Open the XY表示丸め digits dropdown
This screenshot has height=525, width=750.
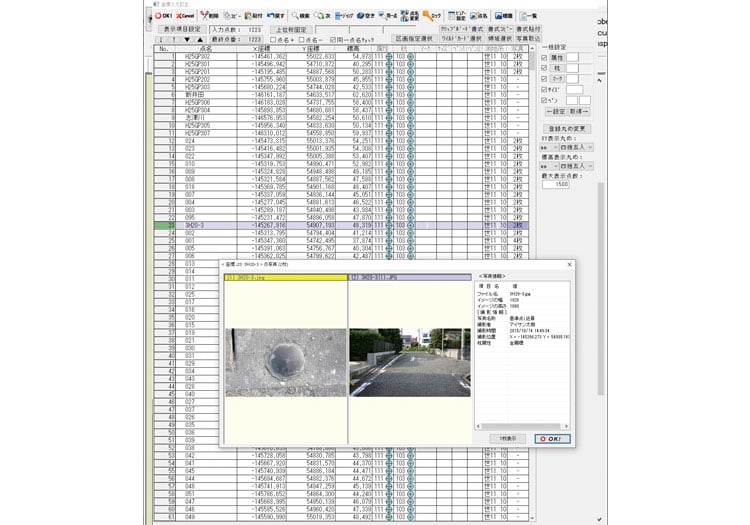coord(549,147)
